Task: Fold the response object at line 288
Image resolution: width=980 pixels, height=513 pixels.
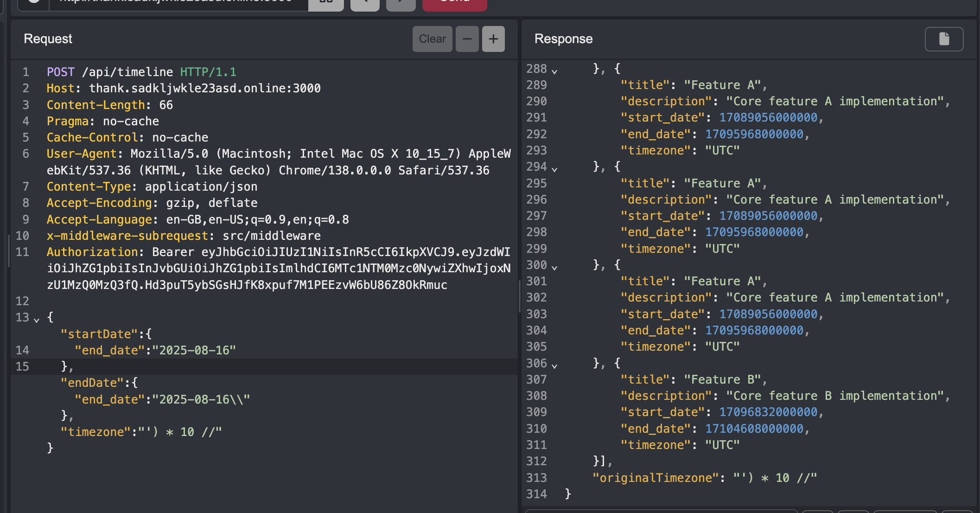Action: tap(554, 71)
